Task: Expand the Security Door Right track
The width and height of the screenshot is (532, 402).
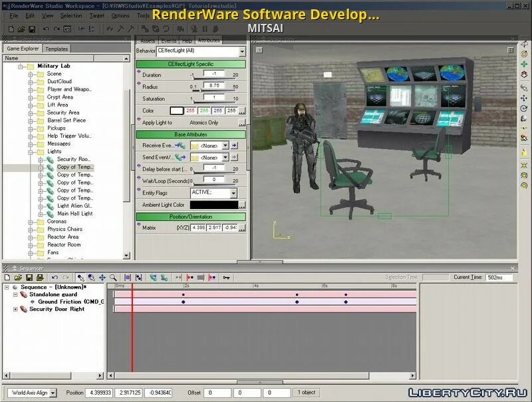Action: pos(15,309)
